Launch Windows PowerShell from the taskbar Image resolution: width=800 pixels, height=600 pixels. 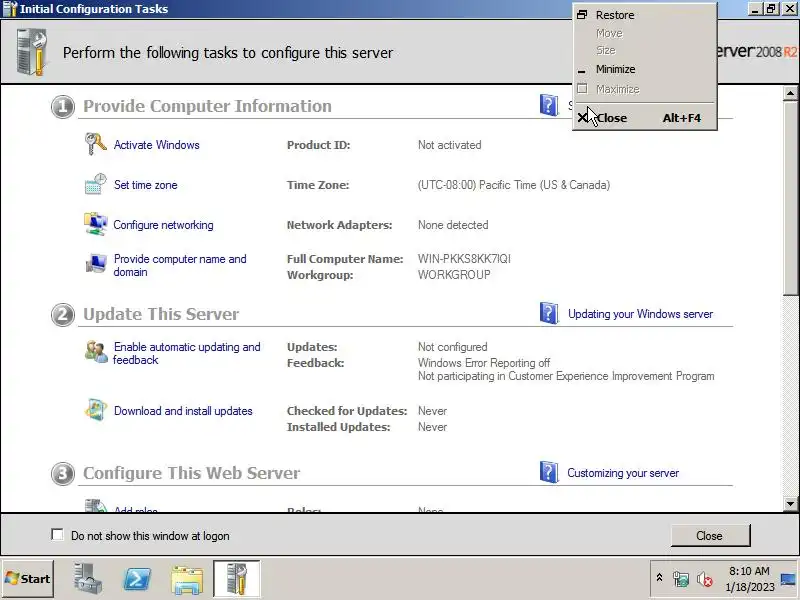[137, 579]
